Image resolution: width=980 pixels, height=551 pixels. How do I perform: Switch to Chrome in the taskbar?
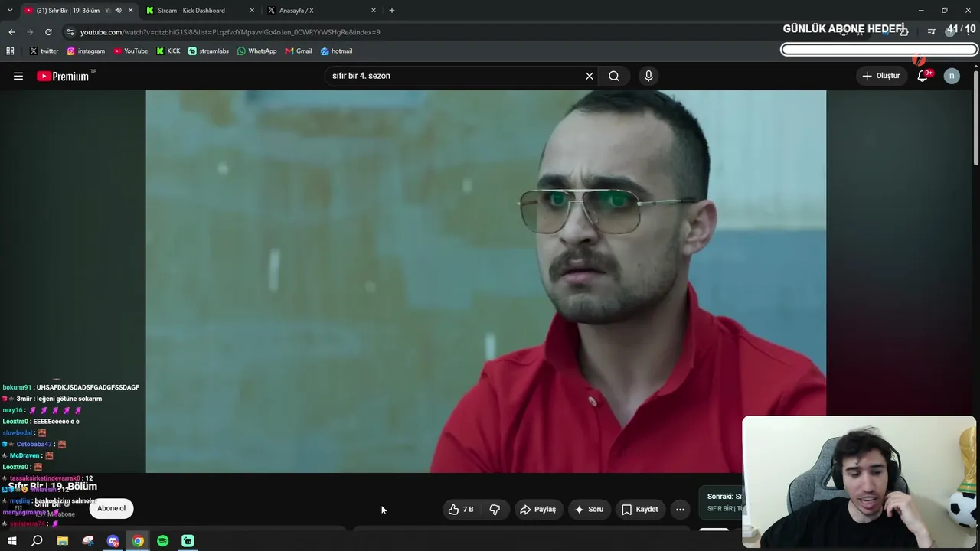(x=138, y=541)
